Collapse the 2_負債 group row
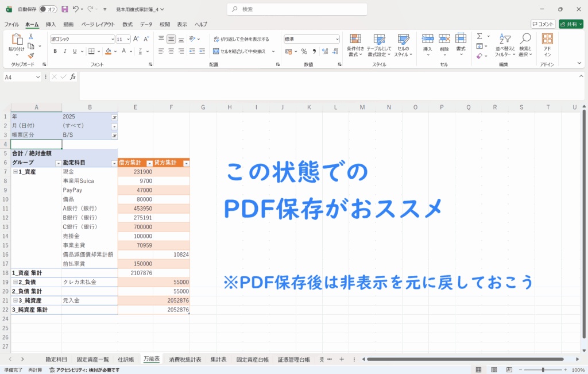 pos(16,282)
